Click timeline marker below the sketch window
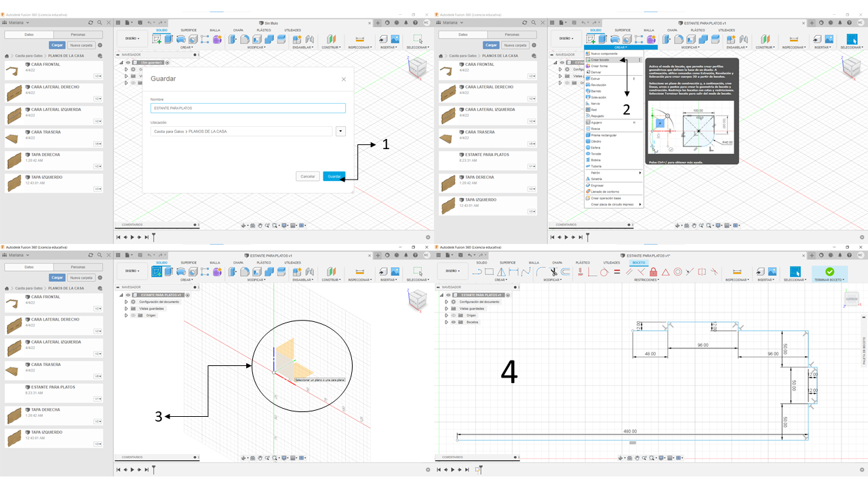The width and height of the screenshot is (868, 488). point(481,469)
